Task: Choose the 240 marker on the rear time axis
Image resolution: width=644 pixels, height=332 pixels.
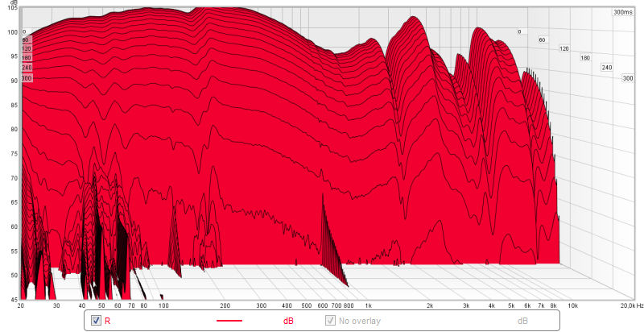Action: click(x=606, y=68)
